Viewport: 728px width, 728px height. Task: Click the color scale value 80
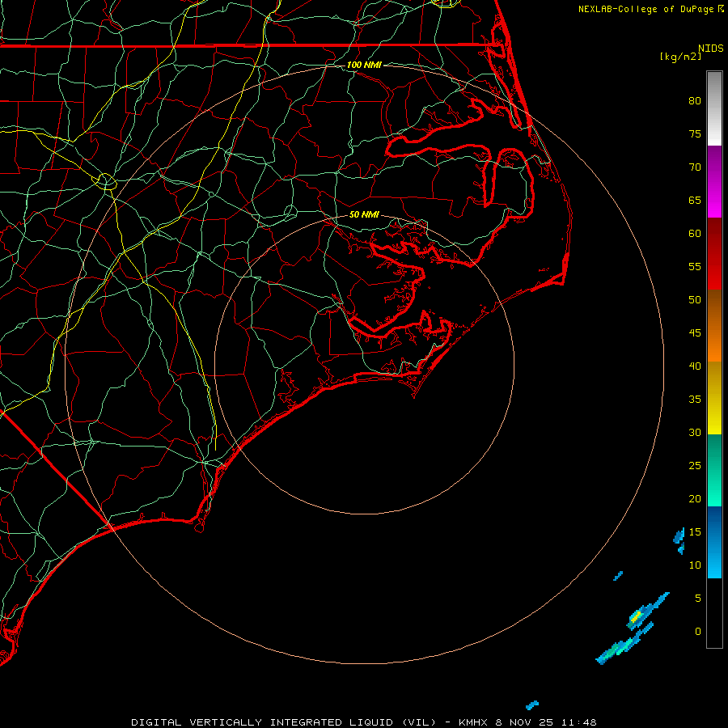pos(695,101)
